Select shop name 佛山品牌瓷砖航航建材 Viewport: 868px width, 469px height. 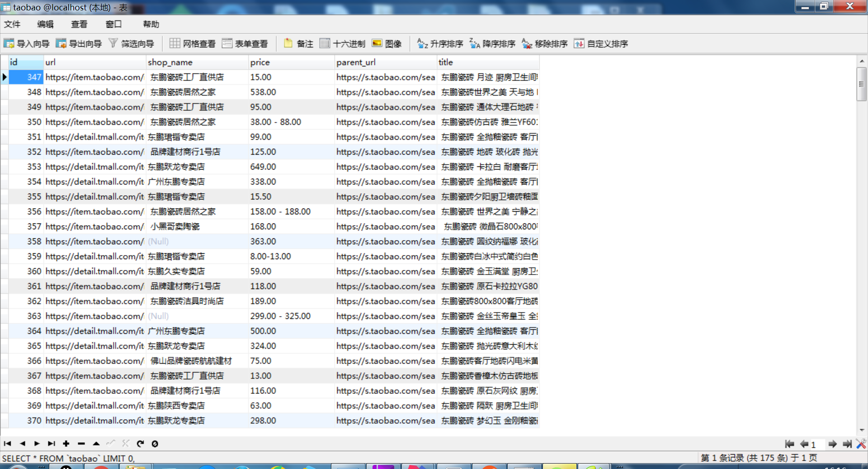pos(197,360)
